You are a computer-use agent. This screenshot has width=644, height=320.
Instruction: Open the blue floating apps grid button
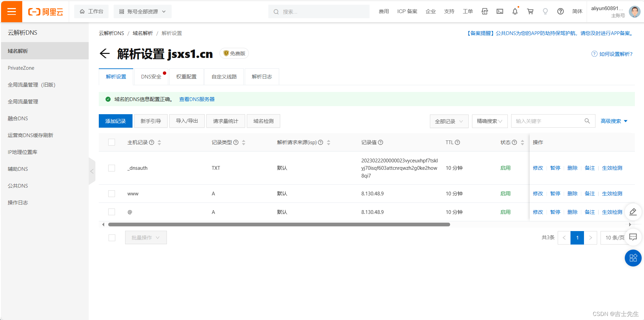633,258
